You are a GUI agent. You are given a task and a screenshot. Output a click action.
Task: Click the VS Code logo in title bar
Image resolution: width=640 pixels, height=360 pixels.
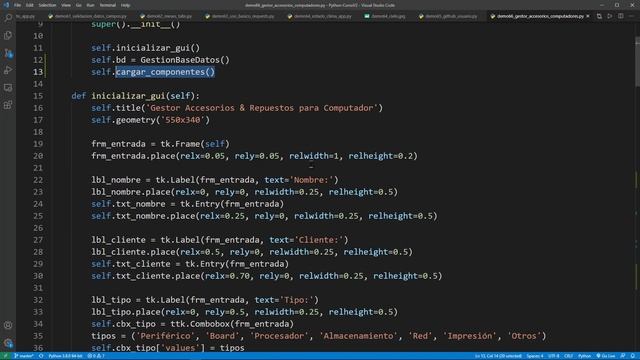[6, 5]
